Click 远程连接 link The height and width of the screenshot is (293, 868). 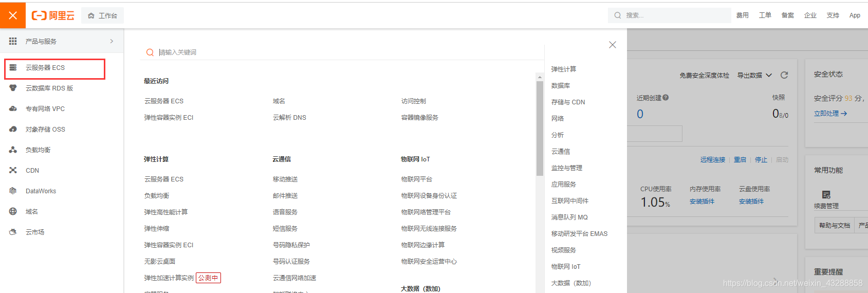tap(713, 160)
